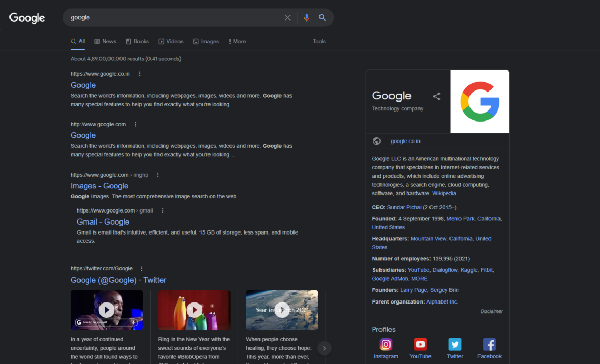
Task: Open the Alphabet Inc. parent organization link
Action: [x=442, y=302]
